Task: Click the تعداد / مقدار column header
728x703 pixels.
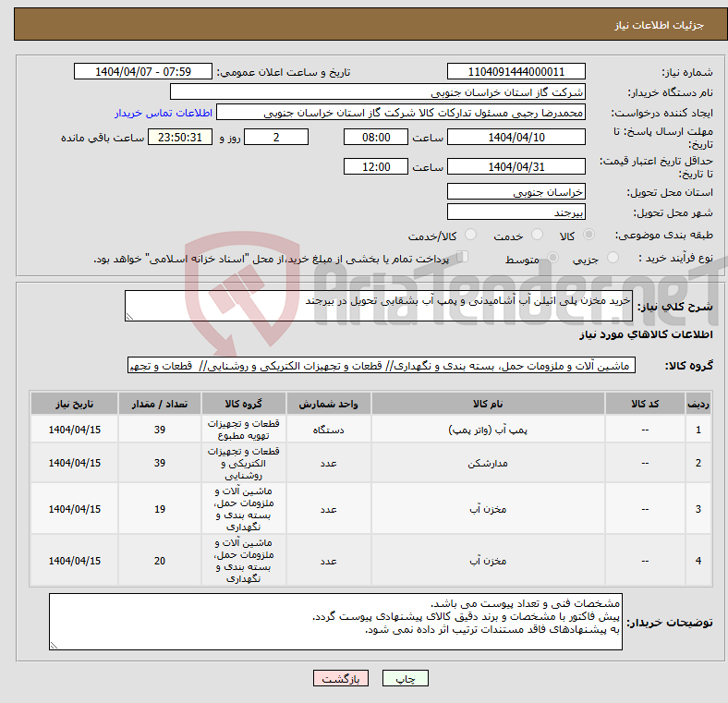Action: [x=160, y=404]
